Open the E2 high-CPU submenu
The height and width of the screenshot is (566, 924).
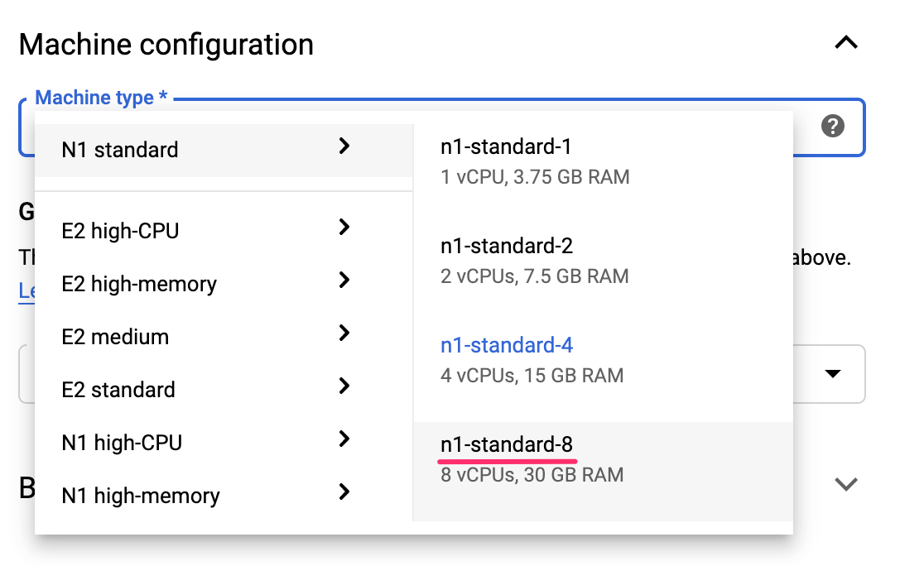pos(120,231)
